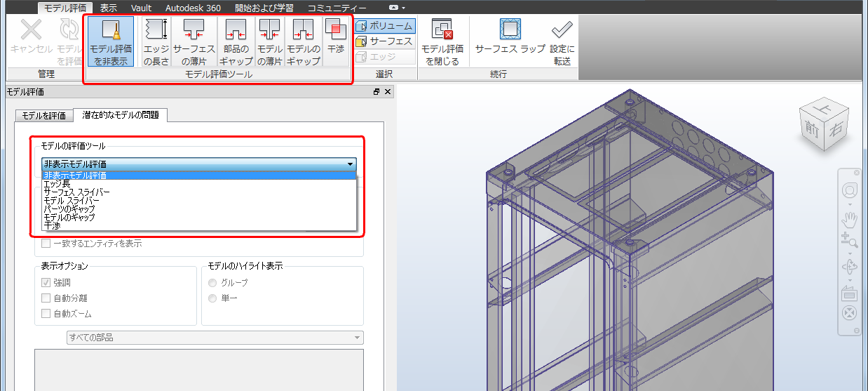
Task: Expand options under steering wheel icon
Action: point(850,204)
